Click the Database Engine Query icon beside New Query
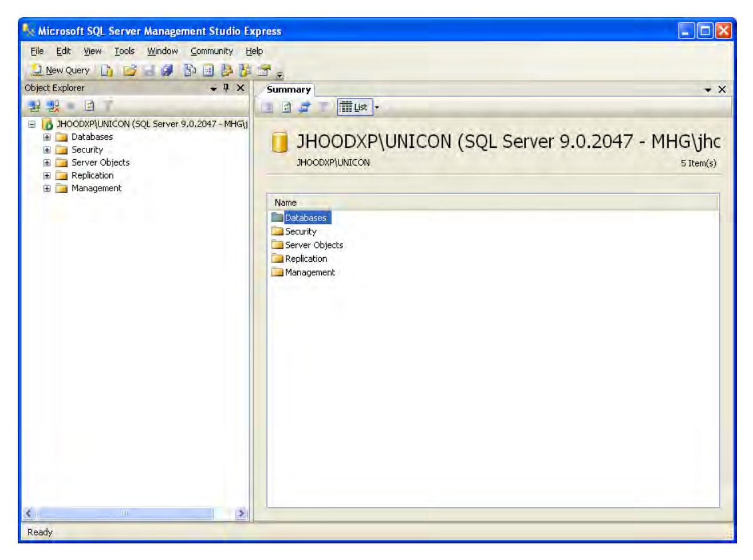The height and width of the screenshot is (560, 753). [x=106, y=70]
